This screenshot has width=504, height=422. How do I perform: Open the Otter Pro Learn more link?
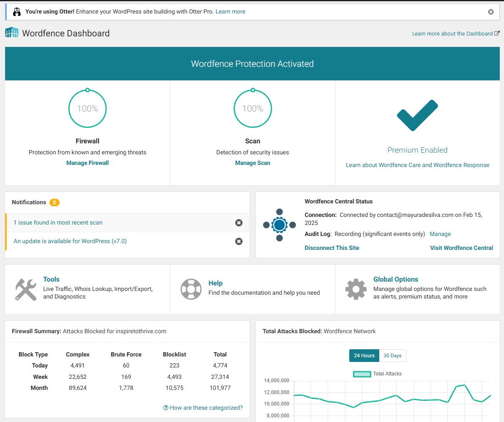[x=230, y=11]
